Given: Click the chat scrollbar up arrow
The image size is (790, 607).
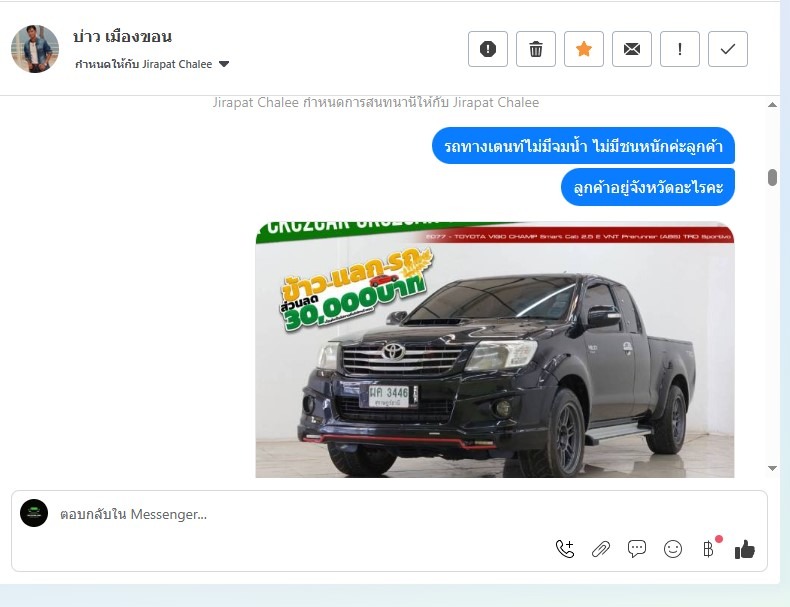Looking at the screenshot, I should click(772, 105).
